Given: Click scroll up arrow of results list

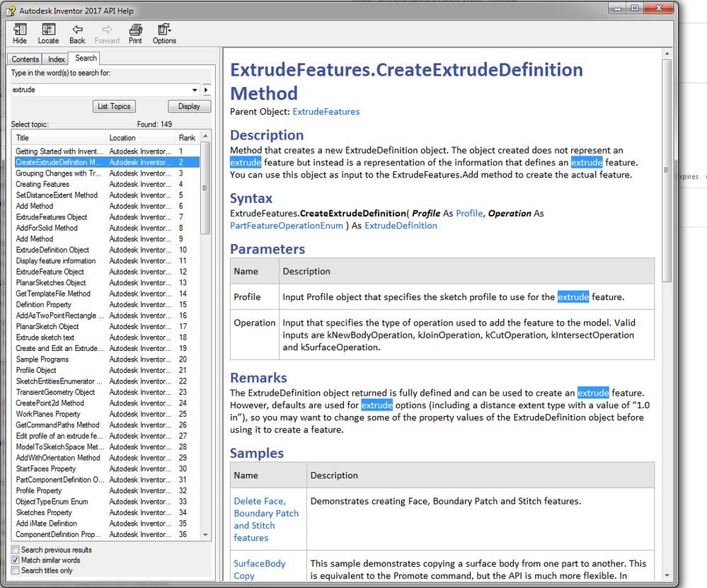Looking at the screenshot, I should [205, 136].
